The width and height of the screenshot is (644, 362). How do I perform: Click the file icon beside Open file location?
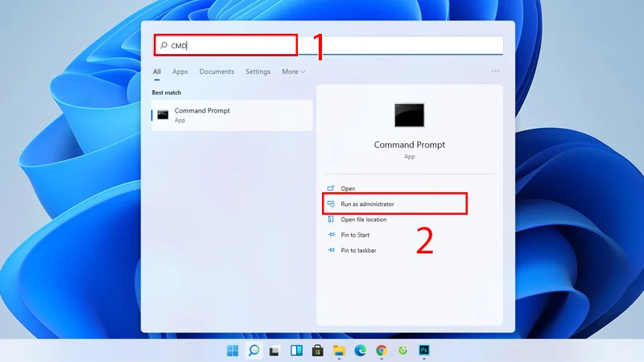(331, 219)
